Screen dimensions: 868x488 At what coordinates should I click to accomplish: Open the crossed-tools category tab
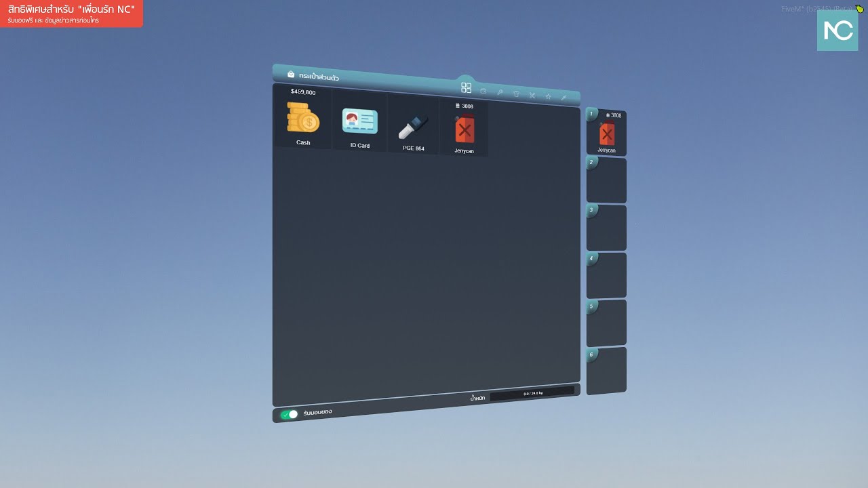tap(532, 95)
